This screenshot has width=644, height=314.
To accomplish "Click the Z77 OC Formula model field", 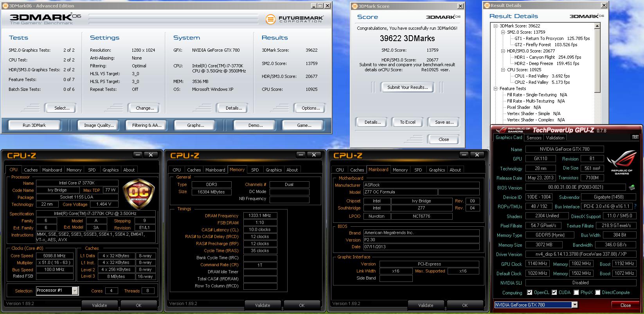I will (400, 192).
